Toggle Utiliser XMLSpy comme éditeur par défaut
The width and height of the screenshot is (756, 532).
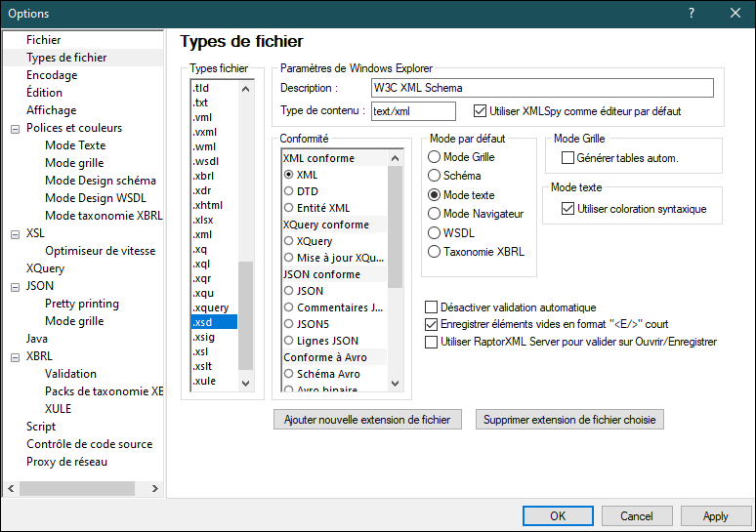(x=480, y=111)
